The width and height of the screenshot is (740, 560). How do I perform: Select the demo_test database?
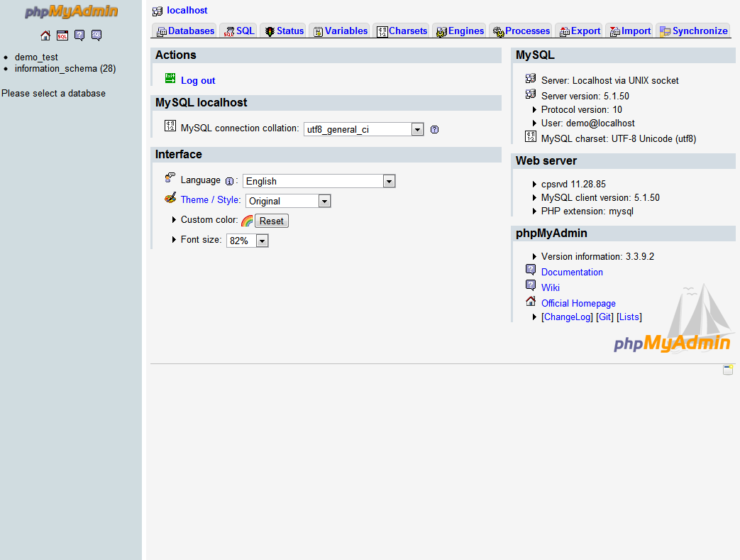pos(36,57)
